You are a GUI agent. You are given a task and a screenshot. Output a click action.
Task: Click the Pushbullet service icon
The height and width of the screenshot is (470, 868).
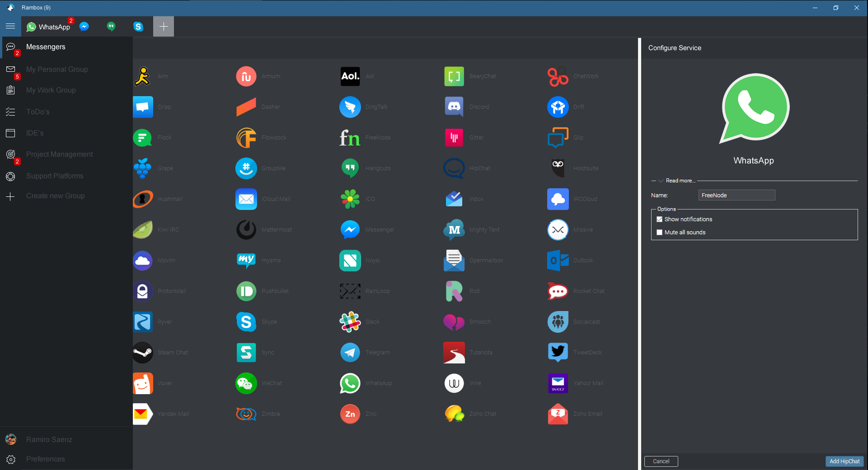tap(246, 291)
